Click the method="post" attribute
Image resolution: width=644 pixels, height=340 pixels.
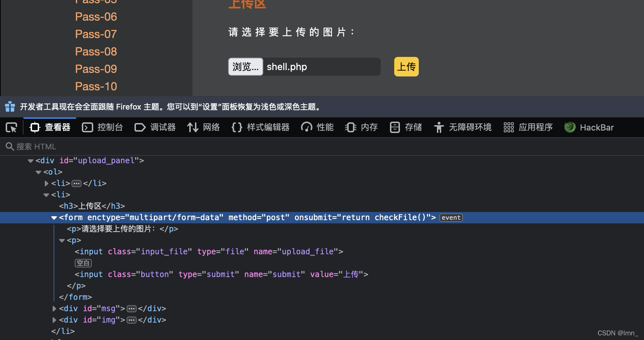(x=259, y=218)
